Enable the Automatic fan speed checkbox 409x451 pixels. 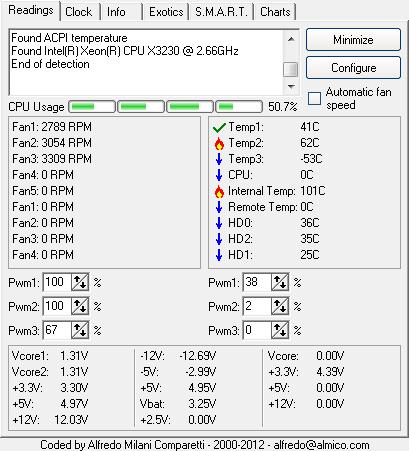coord(314,98)
